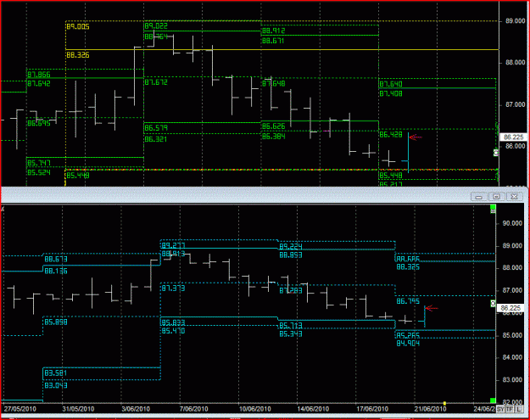Click the 90.000 price axis value

coord(512,223)
